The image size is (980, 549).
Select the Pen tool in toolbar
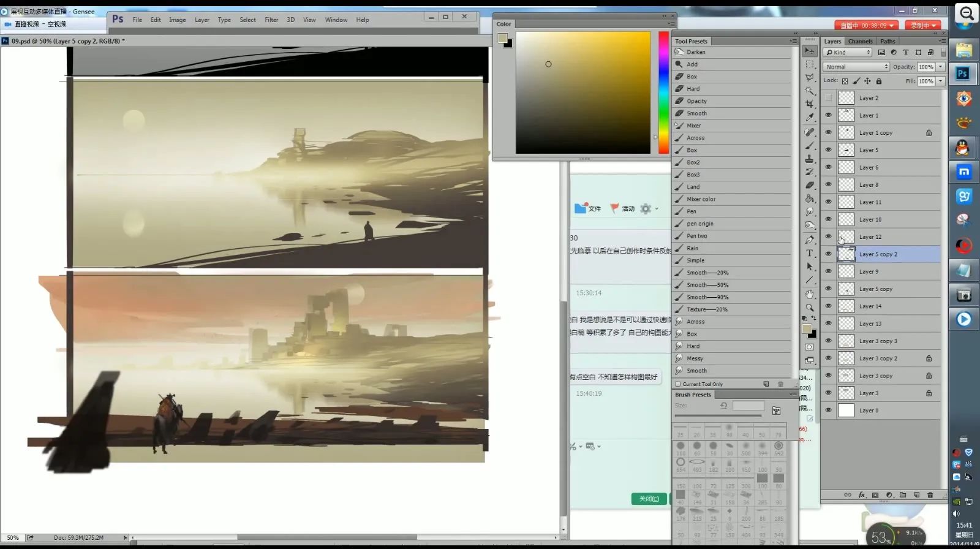pyautogui.click(x=809, y=240)
